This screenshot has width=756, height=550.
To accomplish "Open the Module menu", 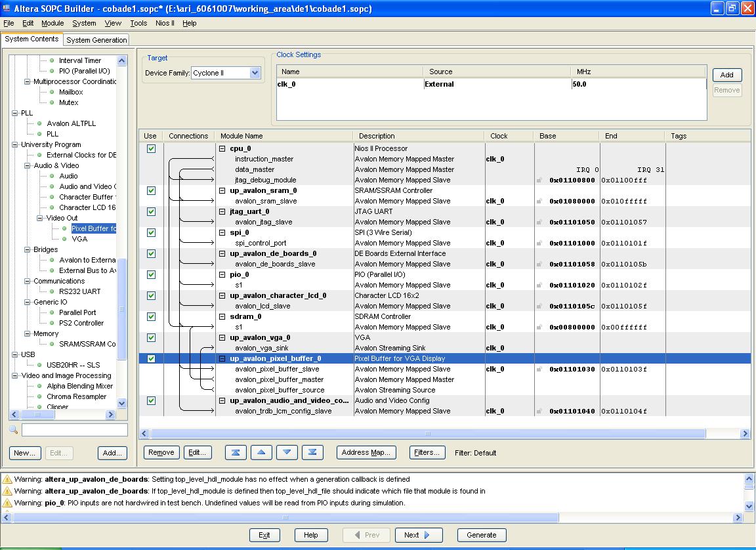I will click(52, 23).
